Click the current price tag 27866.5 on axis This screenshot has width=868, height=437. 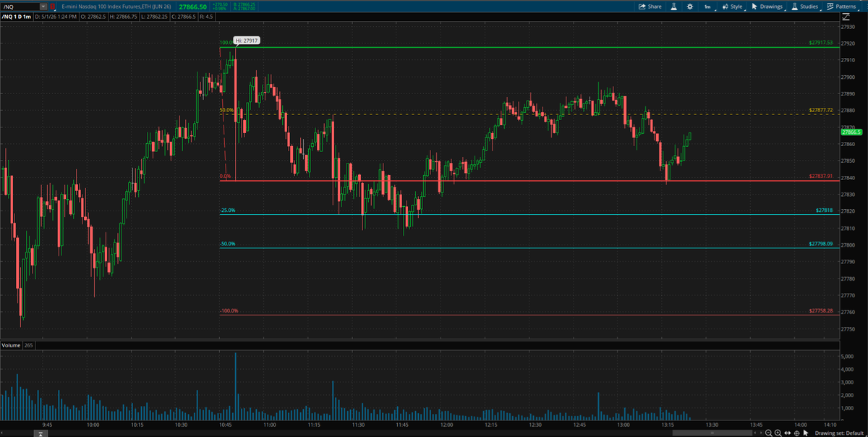850,132
